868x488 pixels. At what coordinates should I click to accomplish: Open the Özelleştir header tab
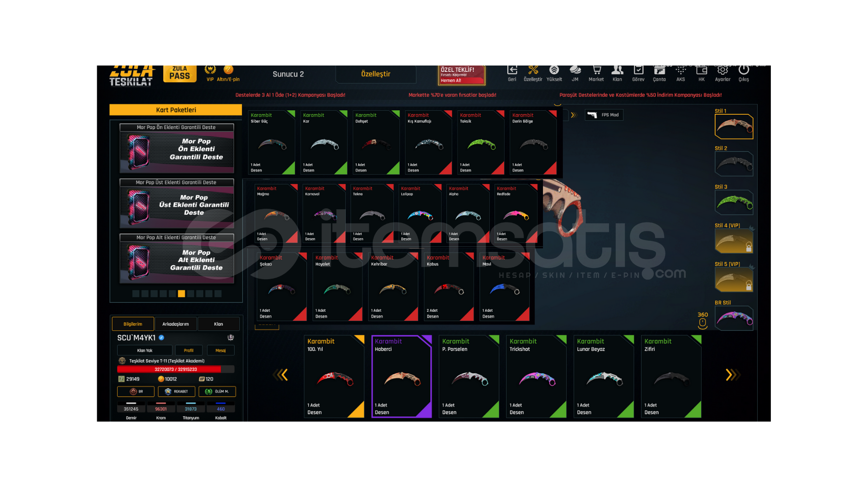376,74
